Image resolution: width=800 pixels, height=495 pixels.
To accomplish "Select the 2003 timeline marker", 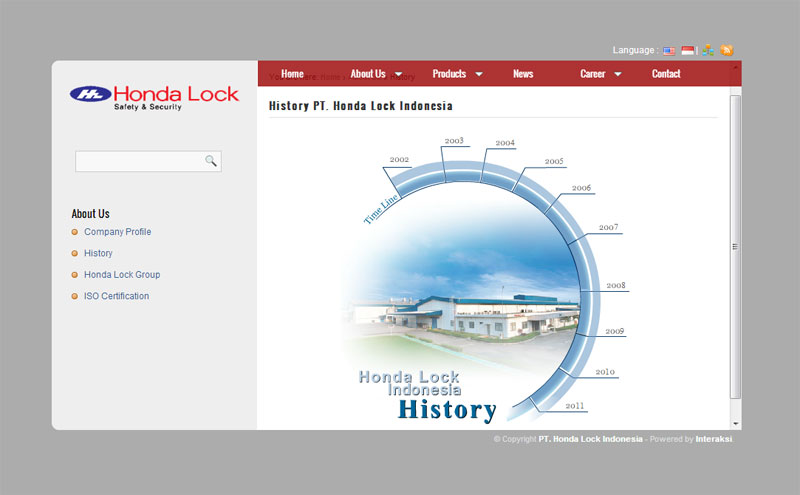I will [x=454, y=141].
